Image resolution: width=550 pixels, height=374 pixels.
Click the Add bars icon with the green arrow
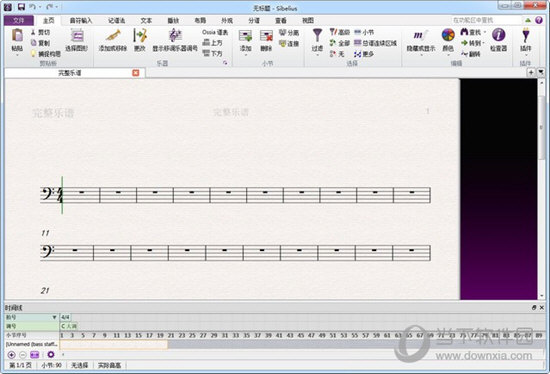(245, 36)
